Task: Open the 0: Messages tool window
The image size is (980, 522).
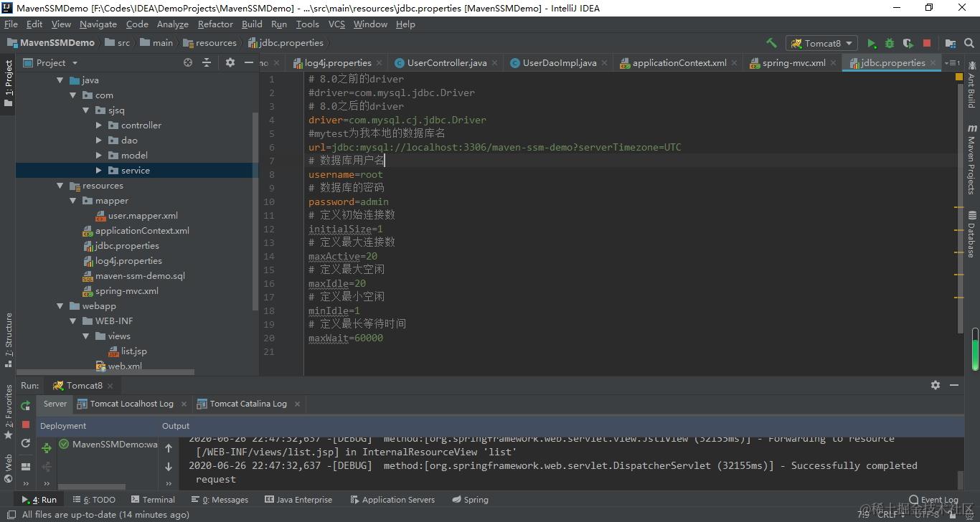Action: tap(220, 500)
